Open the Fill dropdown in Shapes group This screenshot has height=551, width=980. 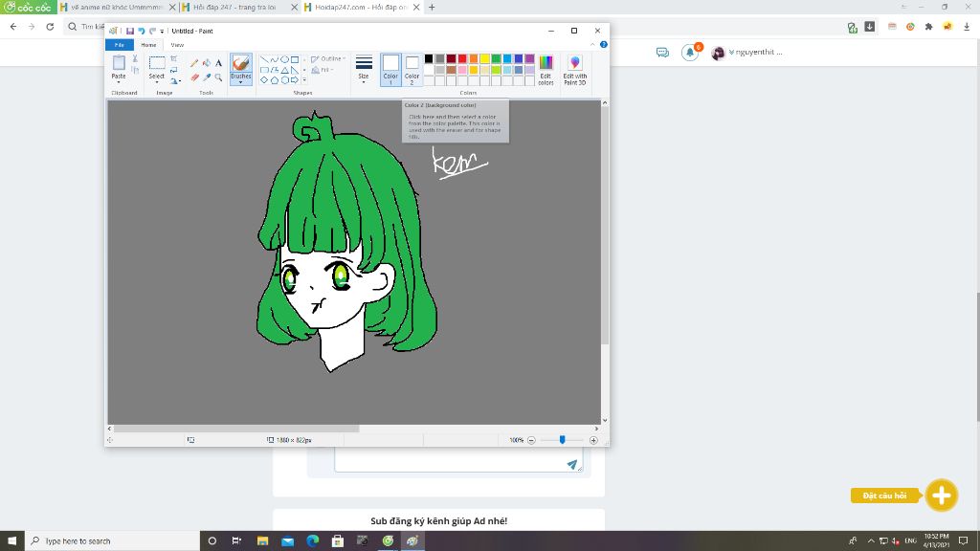coord(323,70)
